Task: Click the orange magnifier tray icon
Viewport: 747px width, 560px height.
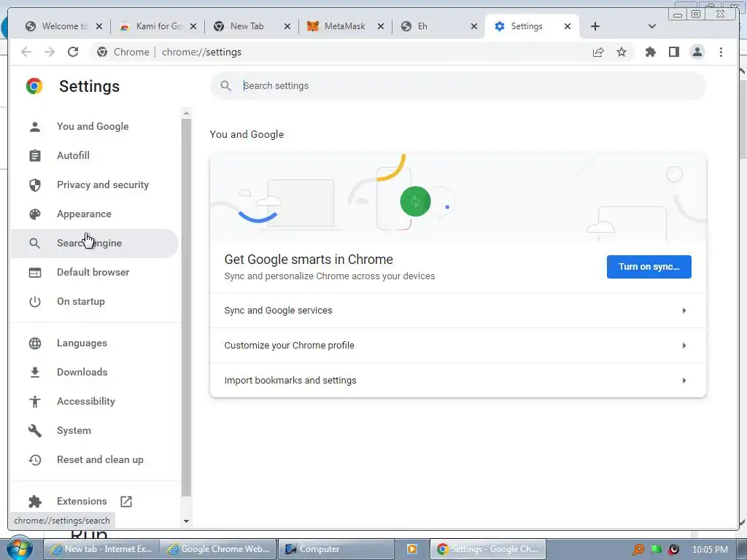Action: [x=638, y=550]
